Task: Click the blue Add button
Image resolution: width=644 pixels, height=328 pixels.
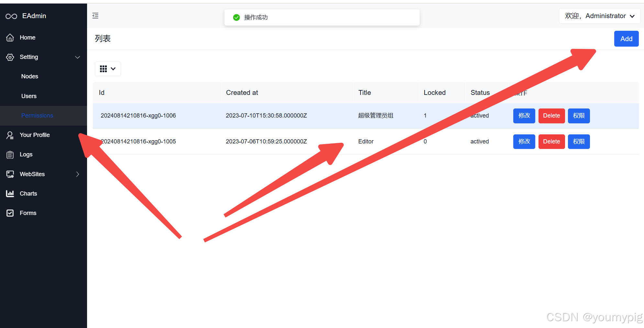Action: pyautogui.click(x=626, y=39)
